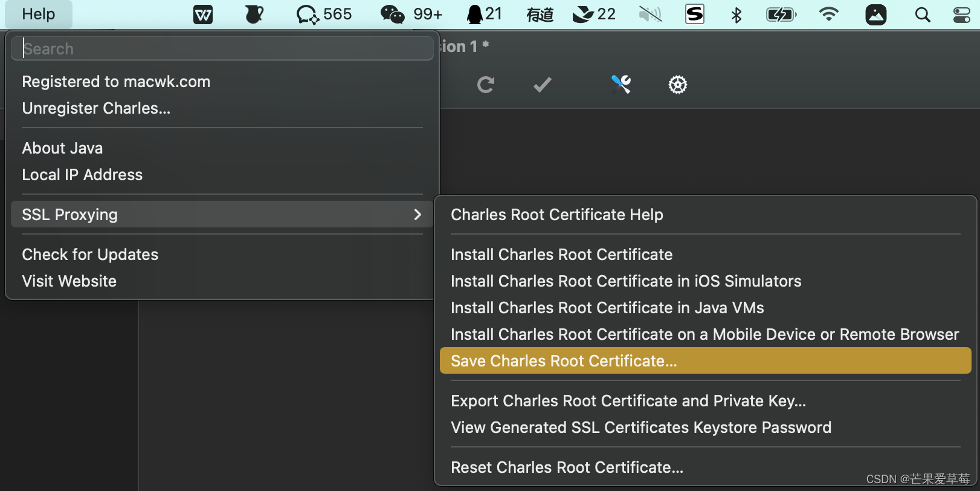The height and width of the screenshot is (491, 980).
Task: Click the Repeat request refresh icon
Action: [x=485, y=85]
